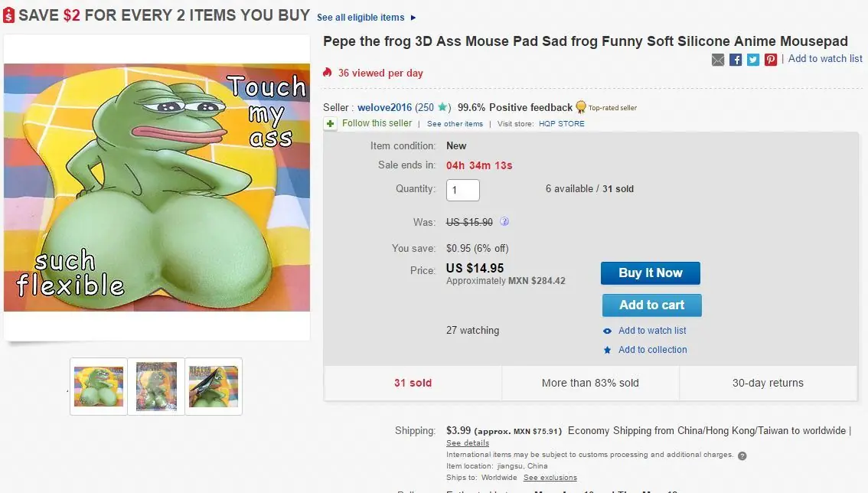Click the Quantity input field
Screen dimensions: 868x493
pyautogui.click(x=462, y=190)
